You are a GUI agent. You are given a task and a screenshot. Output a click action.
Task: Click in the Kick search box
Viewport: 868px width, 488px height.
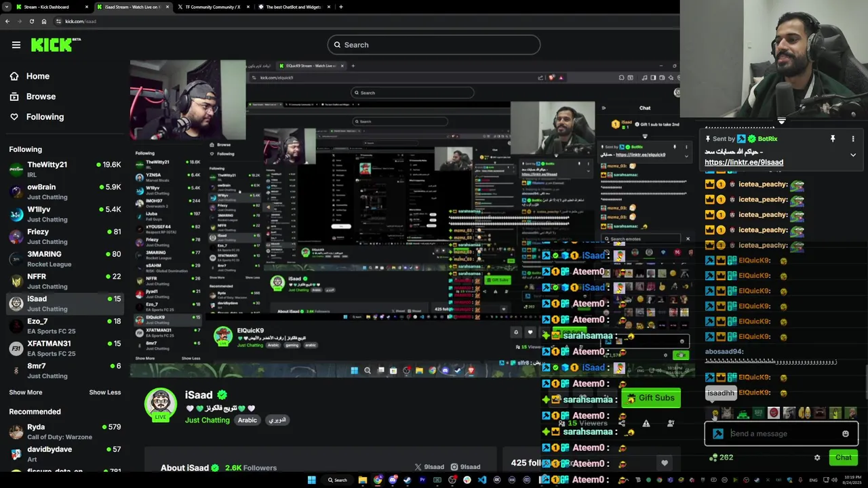[x=434, y=45]
